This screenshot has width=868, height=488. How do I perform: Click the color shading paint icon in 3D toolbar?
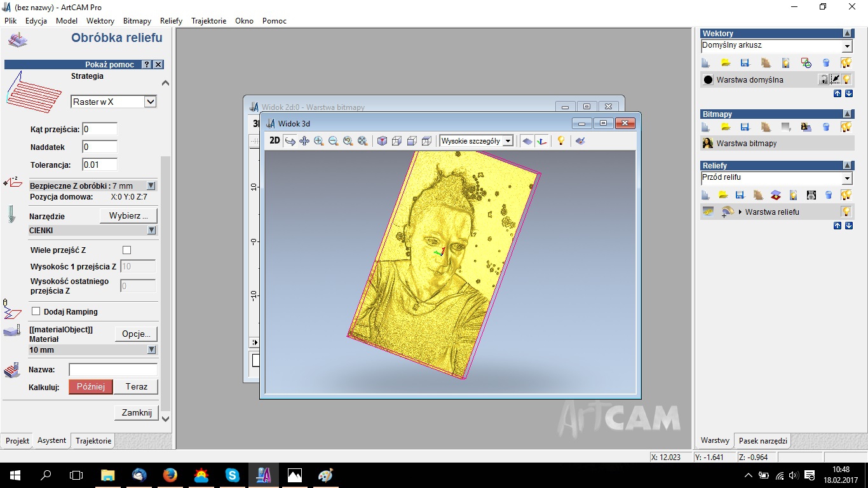(x=580, y=141)
